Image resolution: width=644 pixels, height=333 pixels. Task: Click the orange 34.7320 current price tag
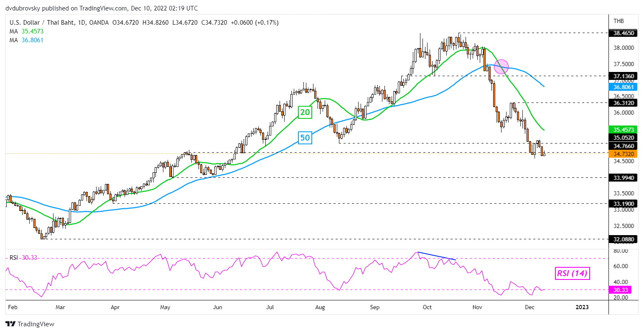[x=624, y=154]
